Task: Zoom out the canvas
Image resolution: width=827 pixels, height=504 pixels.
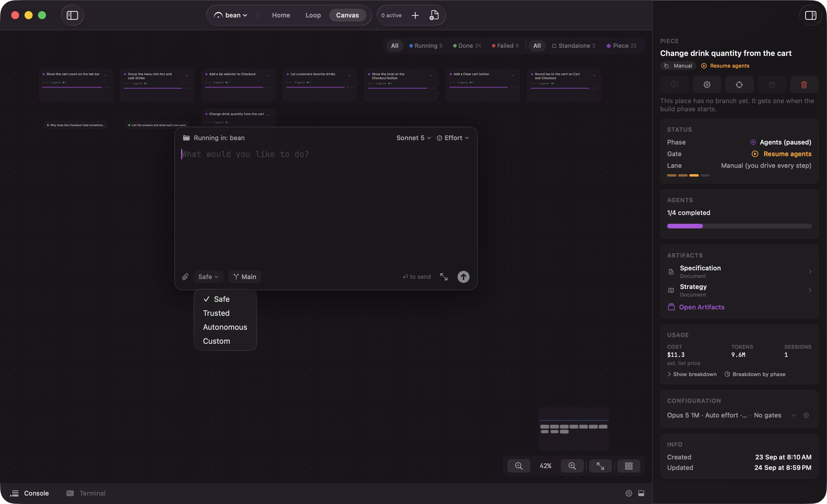Action: pyautogui.click(x=518, y=466)
